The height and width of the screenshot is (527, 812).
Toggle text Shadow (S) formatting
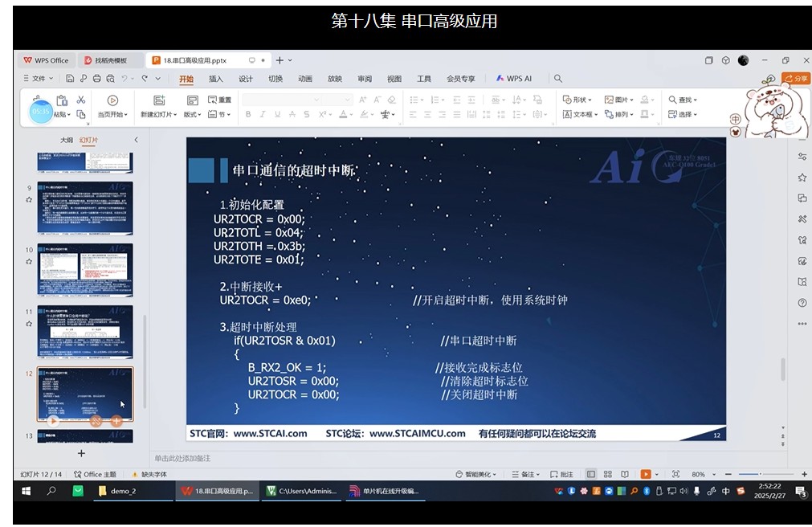click(x=307, y=114)
